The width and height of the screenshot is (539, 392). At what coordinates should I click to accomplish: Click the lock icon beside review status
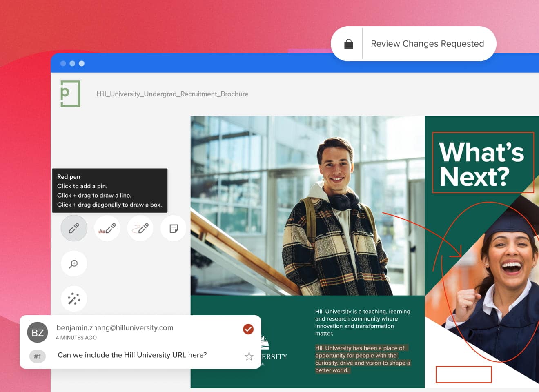pos(348,44)
